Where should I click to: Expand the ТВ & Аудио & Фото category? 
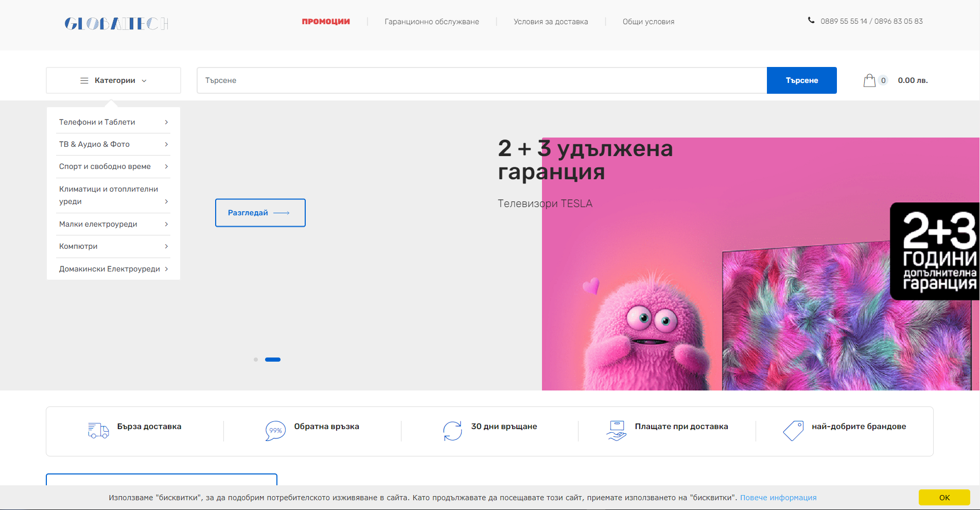click(x=113, y=144)
